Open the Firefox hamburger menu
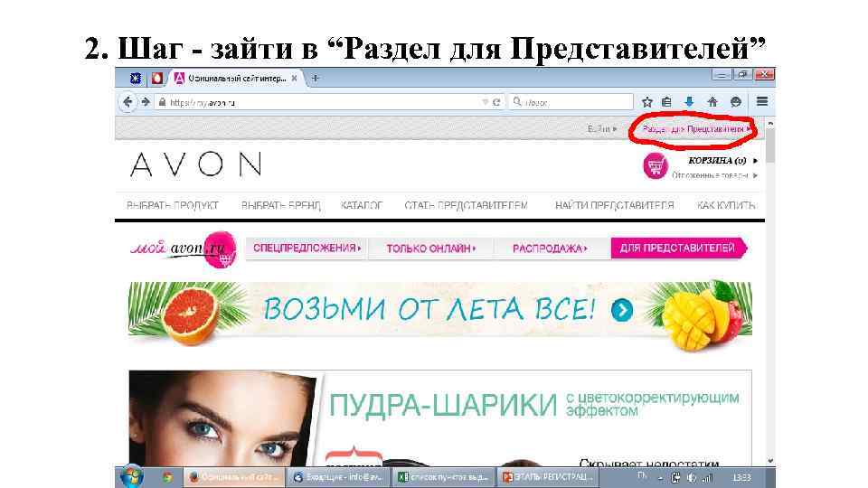This screenshot has width=868, height=488. [x=762, y=101]
